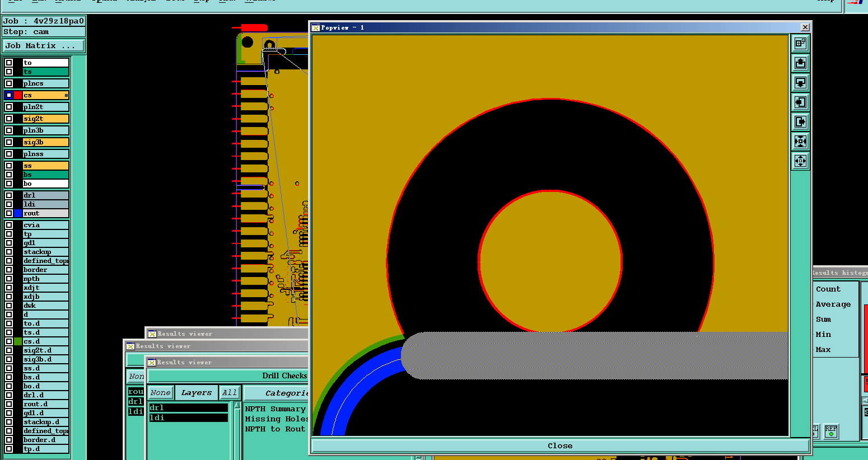868x460 pixels.
Task: Select the ldi layer name in layer list
Action: point(45,204)
